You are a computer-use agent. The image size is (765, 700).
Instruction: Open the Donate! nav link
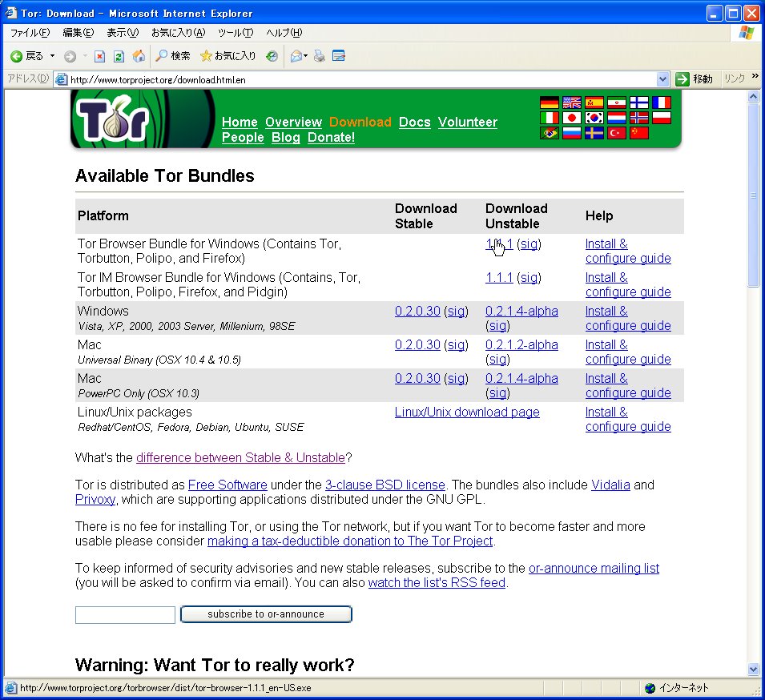pos(332,137)
